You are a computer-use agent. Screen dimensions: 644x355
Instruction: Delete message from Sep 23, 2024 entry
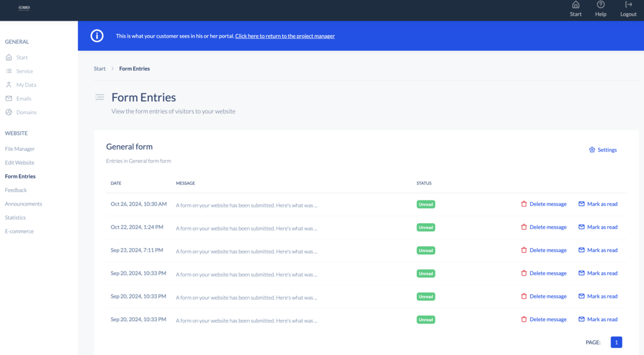[547, 250]
